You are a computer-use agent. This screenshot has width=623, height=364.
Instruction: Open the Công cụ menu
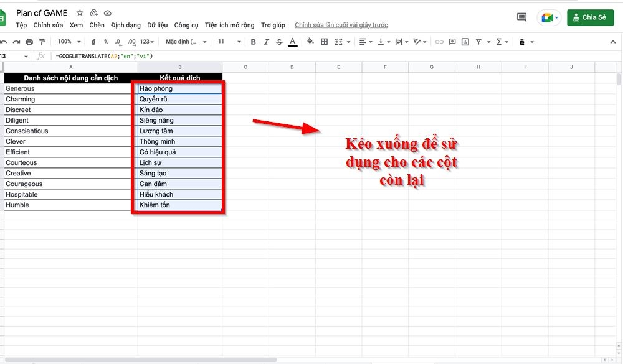click(x=186, y=25)
